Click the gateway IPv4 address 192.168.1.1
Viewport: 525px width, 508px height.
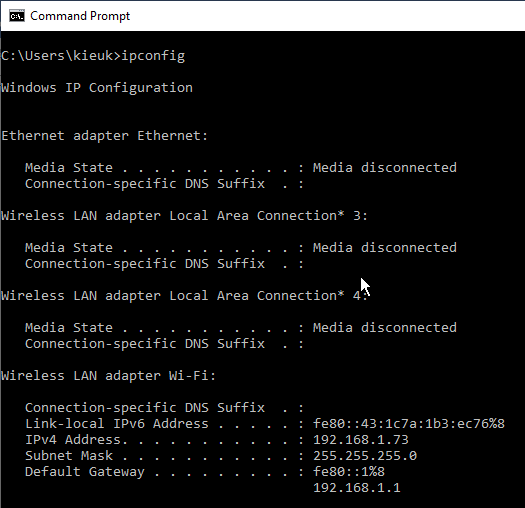[x=357, y=488]
